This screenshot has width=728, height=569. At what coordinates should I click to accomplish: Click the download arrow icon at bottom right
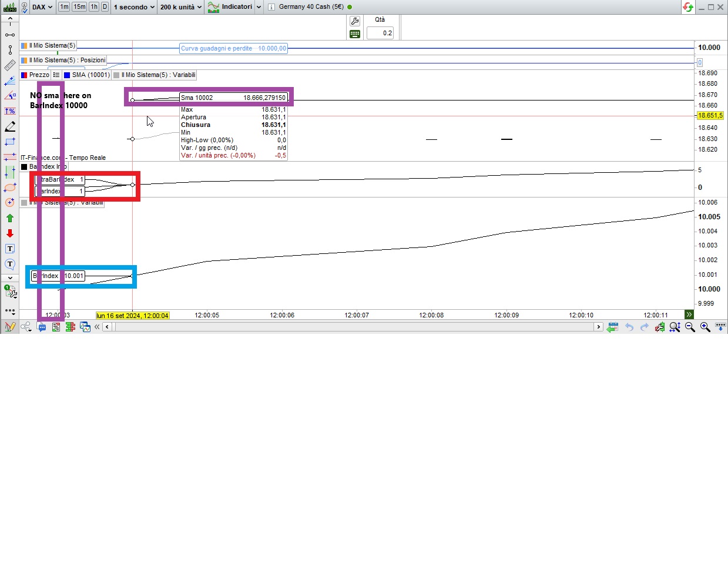pos(720,327)
